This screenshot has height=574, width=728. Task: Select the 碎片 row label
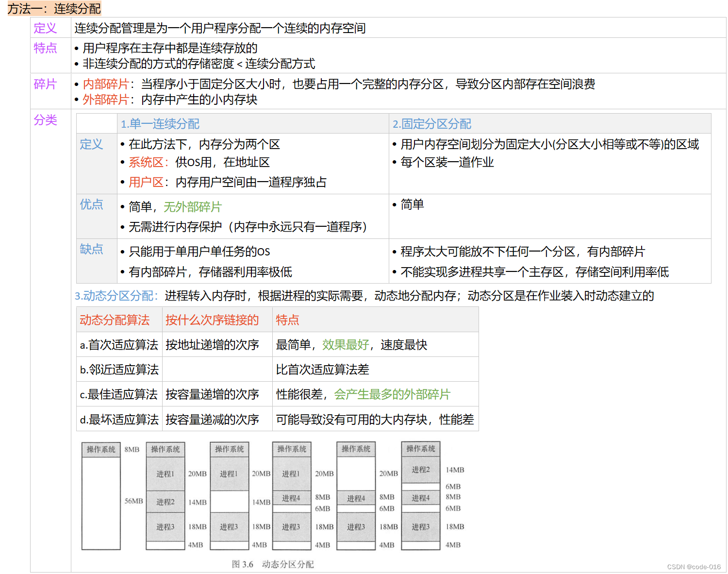coord(45,84)
